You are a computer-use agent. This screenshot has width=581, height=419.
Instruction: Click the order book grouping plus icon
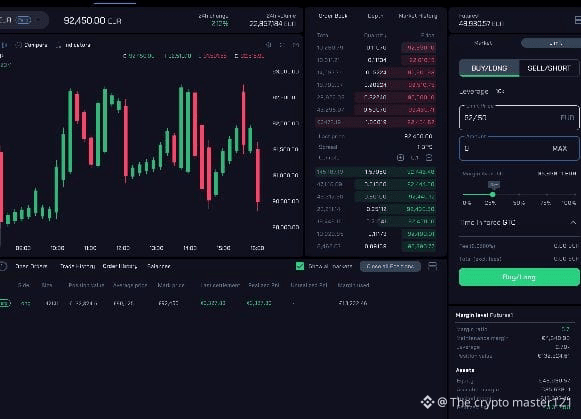tap(400, 158)
